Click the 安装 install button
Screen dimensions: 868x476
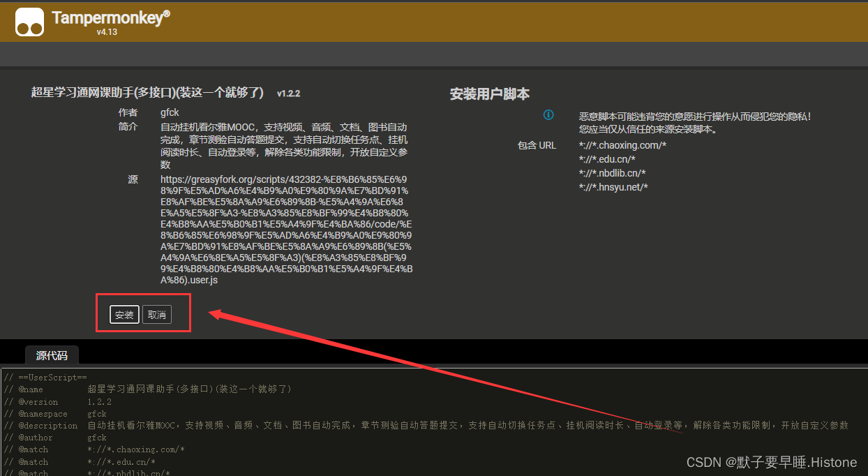[124, 315]
